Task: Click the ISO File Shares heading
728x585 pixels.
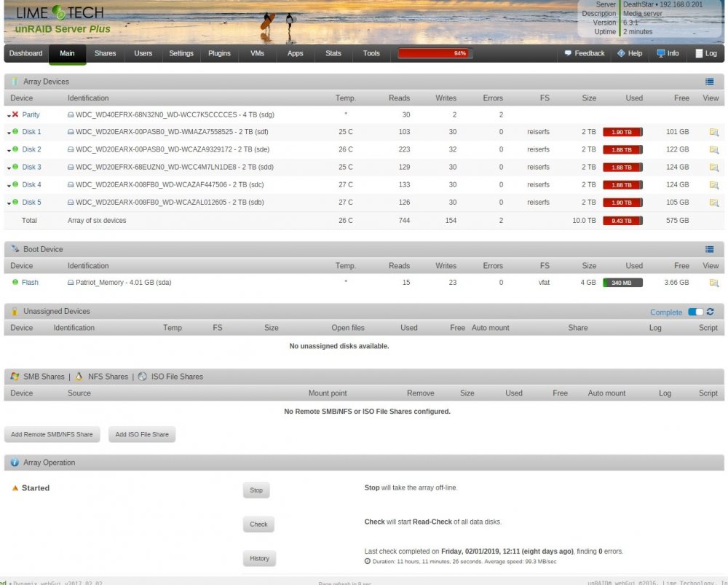Action: pyautogui.click(x=177, y=377)
